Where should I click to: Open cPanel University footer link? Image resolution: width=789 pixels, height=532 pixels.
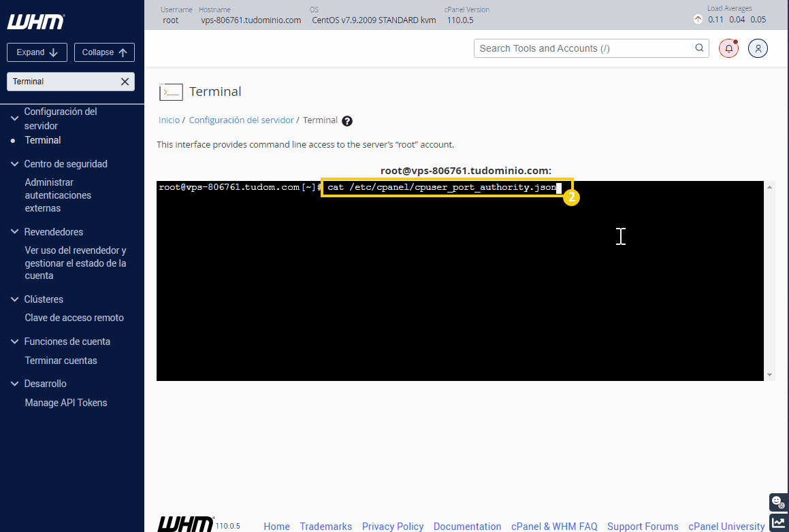pyautogui.click(x=726, y=526)
